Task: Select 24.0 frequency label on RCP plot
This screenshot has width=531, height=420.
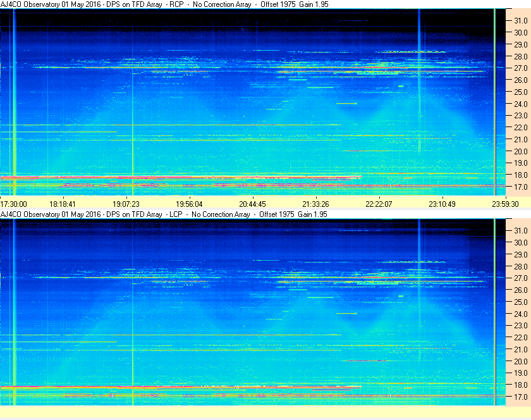Action: click(521, 104)
